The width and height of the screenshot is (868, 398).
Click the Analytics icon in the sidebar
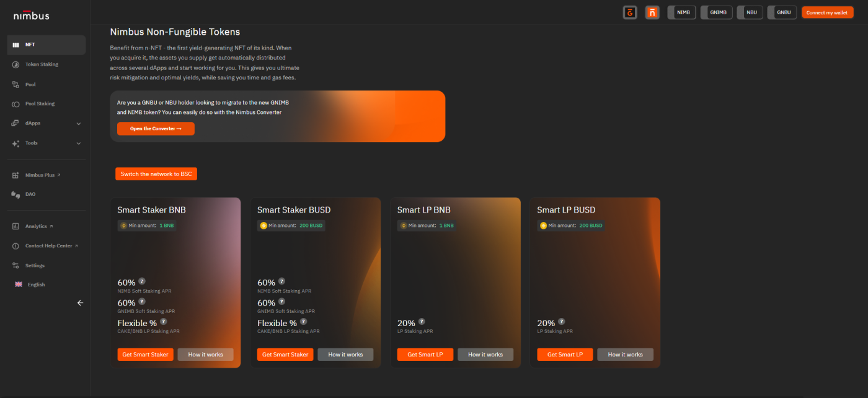(15, 226)
